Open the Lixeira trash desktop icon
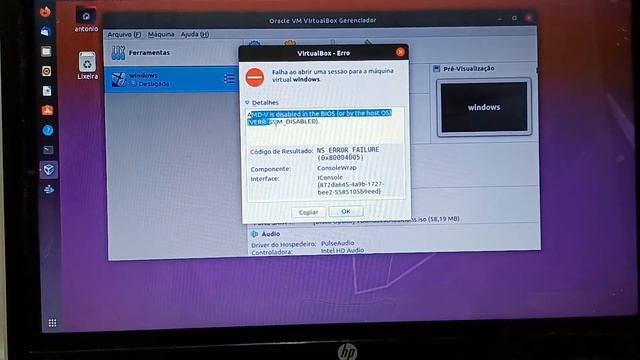The image size is (640, 360). (x=87, y=62)
